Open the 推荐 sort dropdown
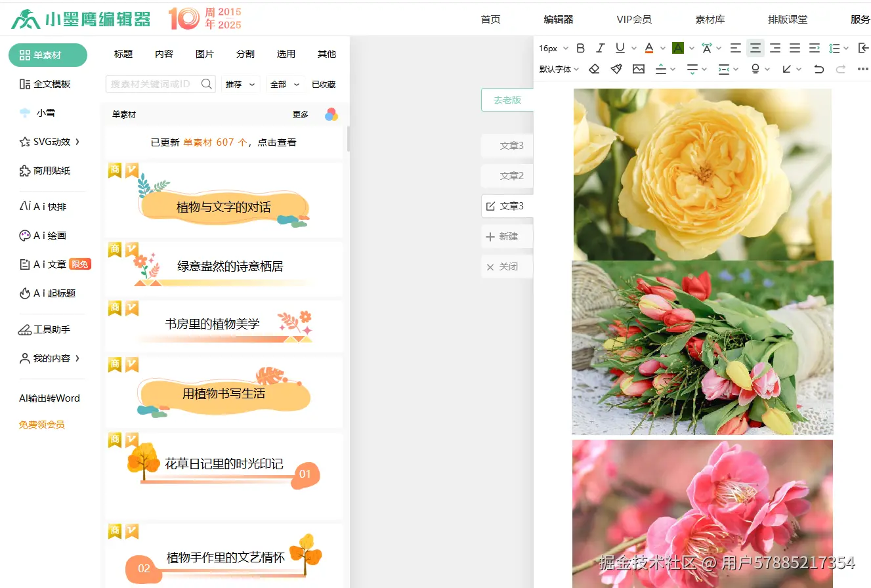The width and height of the screenshot is (871, 588). pos(240,84)
